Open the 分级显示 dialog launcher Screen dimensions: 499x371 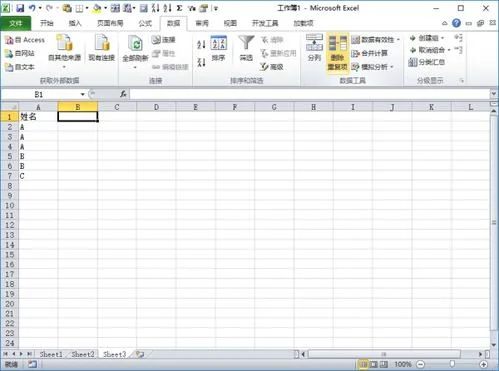[x=462, y=80]
